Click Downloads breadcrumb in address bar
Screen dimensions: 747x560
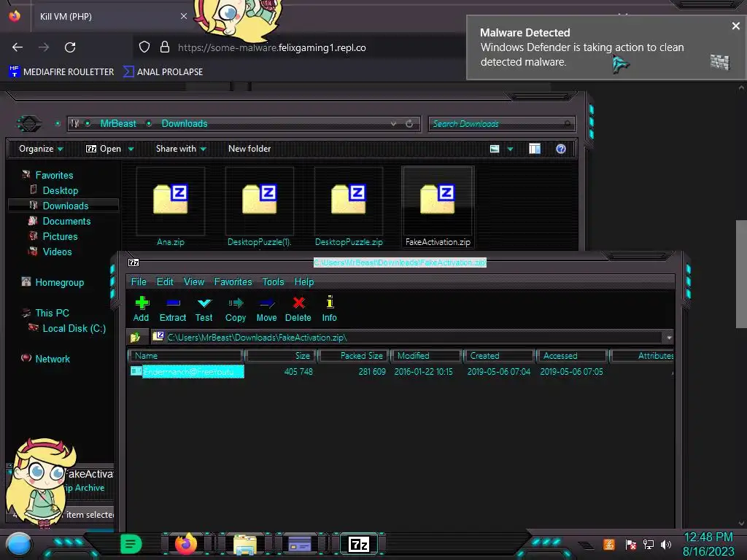click(185, 124)
